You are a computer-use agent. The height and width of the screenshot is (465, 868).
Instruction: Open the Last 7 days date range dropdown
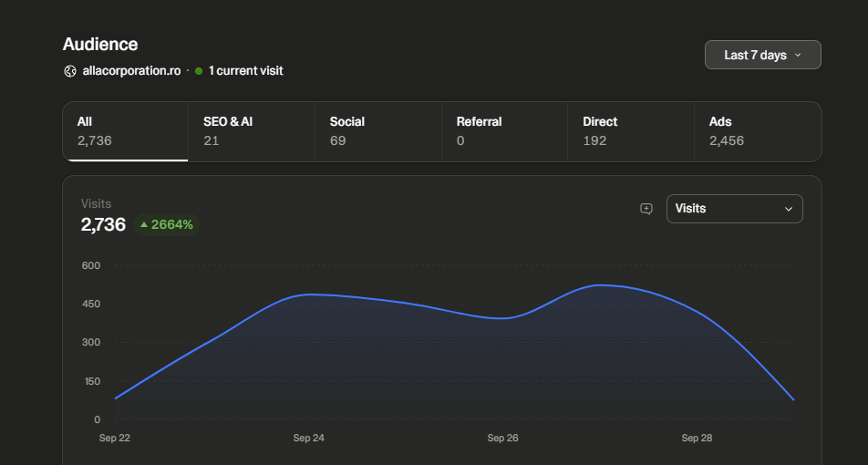[763, 55]
